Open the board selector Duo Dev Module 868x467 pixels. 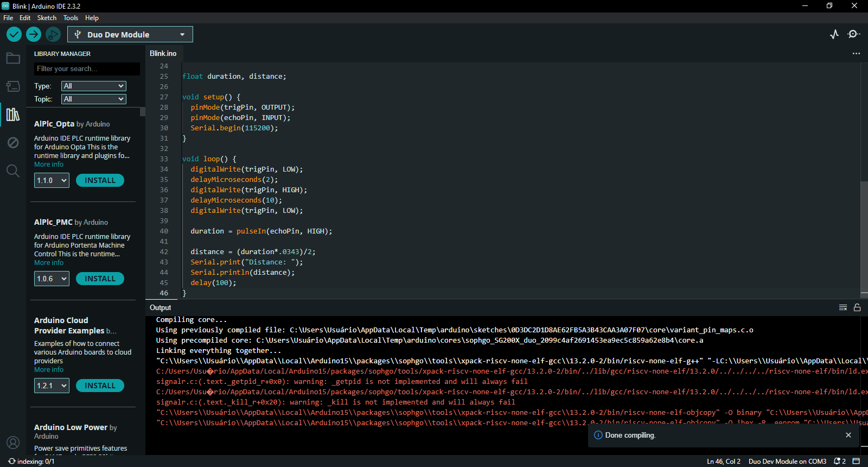(x=130, y=34)
